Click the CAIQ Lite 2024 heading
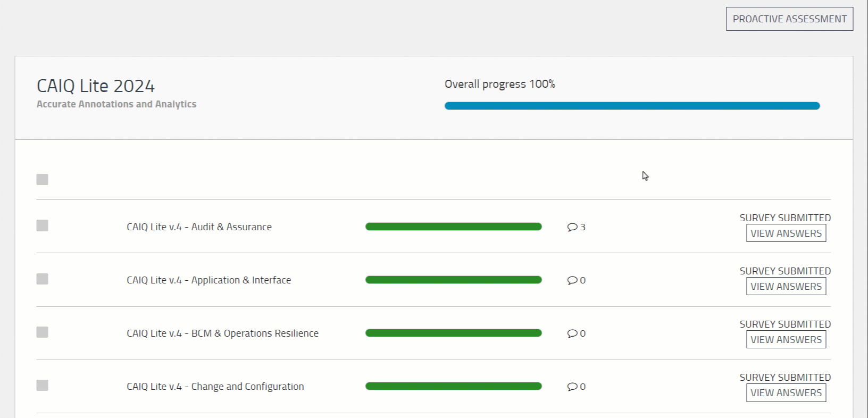868x418 pixels. 96,86
